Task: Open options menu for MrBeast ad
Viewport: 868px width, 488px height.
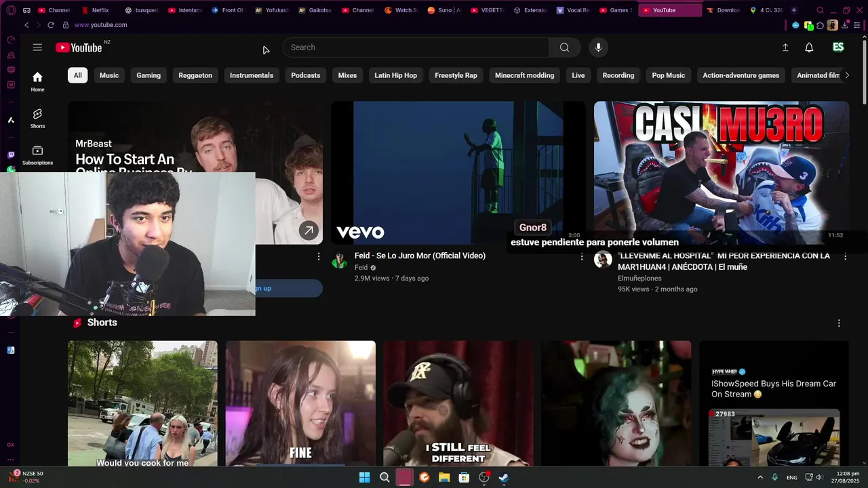Action: pos(319,256)
